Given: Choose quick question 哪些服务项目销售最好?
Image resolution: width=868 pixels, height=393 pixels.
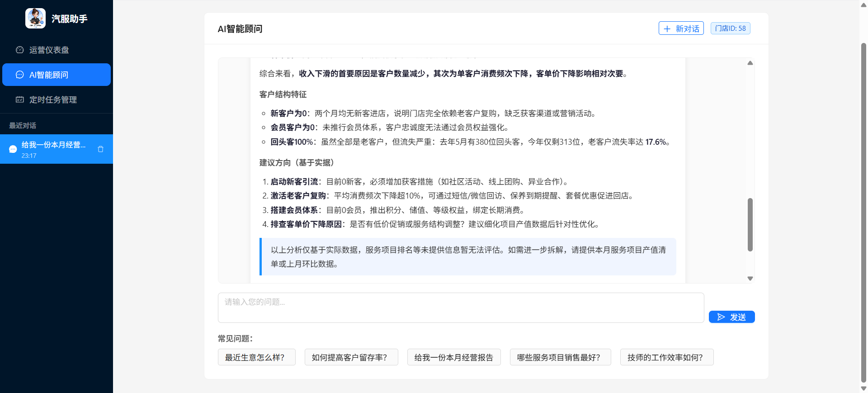Looking at the screenshot, I should [561, 357].
